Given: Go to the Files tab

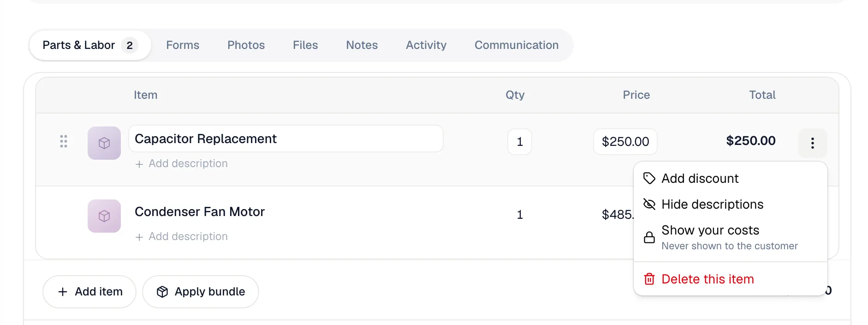Looking at the screenshot, I should click(305, 45).
